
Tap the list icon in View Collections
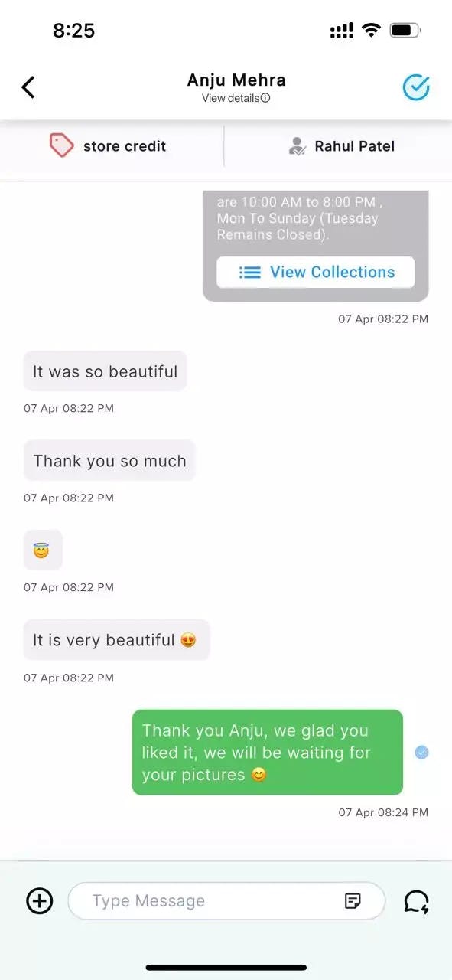[250, 272]
